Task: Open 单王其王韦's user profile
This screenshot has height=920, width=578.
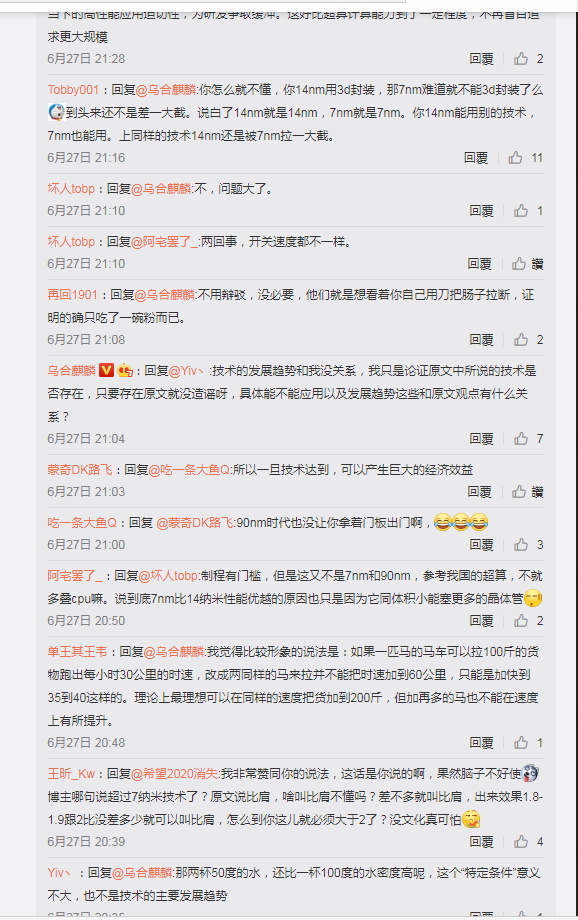Action: 77,652
